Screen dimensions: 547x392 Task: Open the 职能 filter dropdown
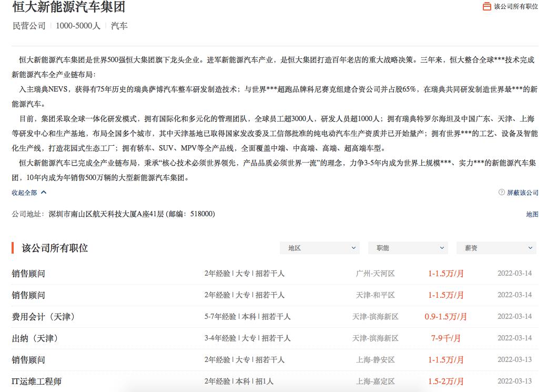tap(408, 248)
